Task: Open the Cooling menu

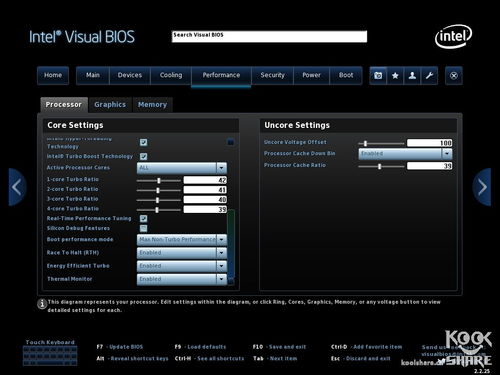Action: click(171, 75)
